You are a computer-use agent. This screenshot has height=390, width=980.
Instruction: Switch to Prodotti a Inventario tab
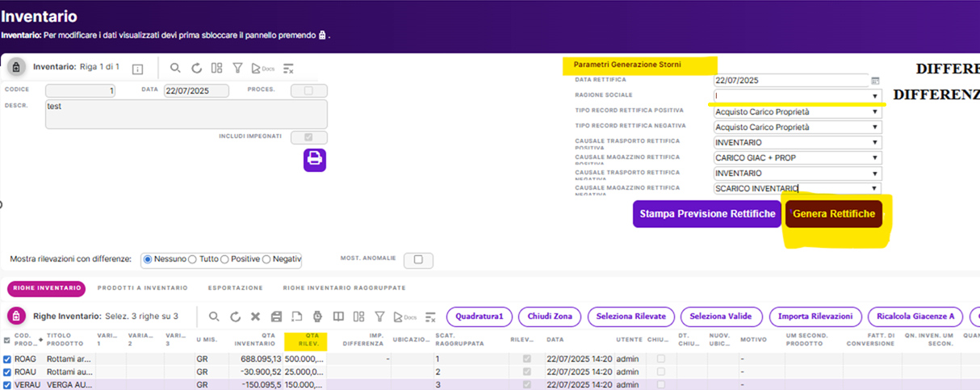tap(142, 287)
